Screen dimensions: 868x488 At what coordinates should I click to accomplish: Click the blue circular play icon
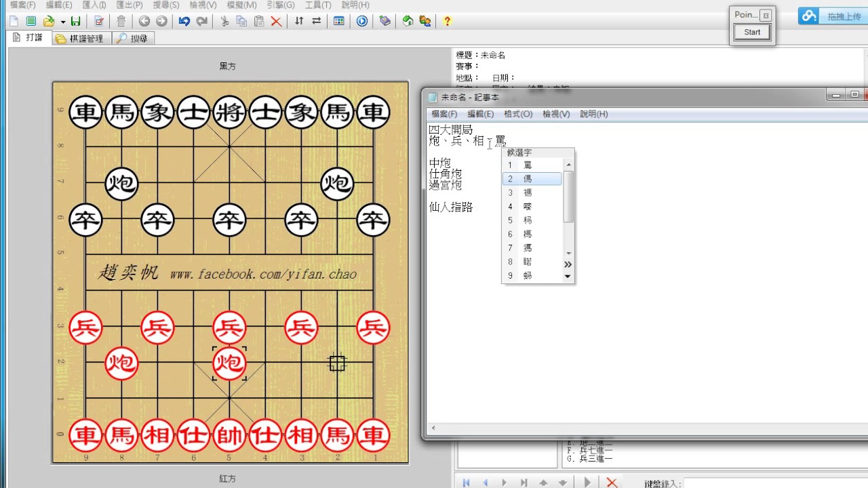tap(362, 21)
